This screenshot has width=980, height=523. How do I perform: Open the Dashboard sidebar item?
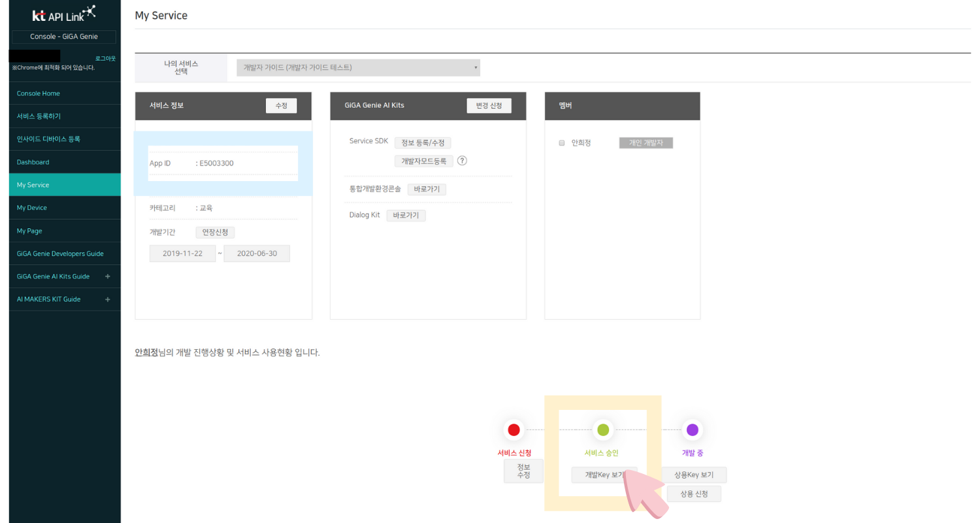click(65, 162)
